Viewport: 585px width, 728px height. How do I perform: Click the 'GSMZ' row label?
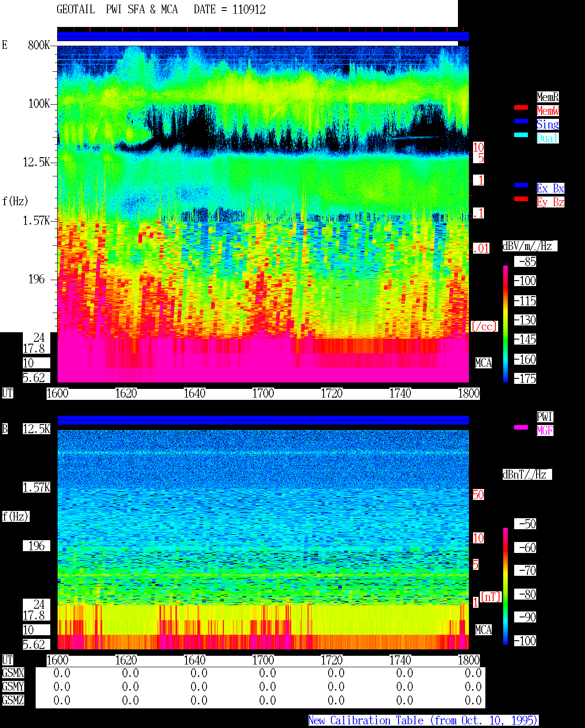(13, 700)
